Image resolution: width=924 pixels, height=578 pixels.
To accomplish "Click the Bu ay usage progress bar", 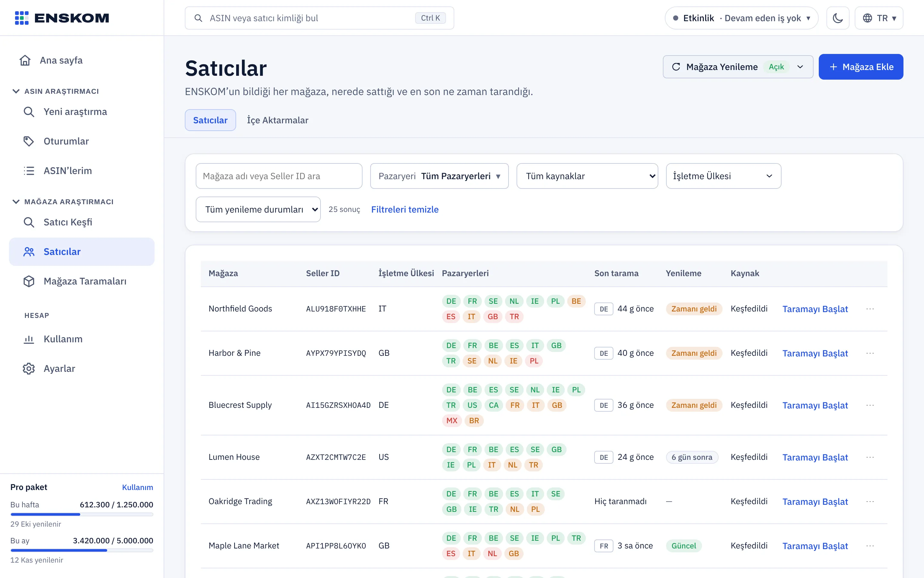I will pyautogui.click(x=82, y=550).
